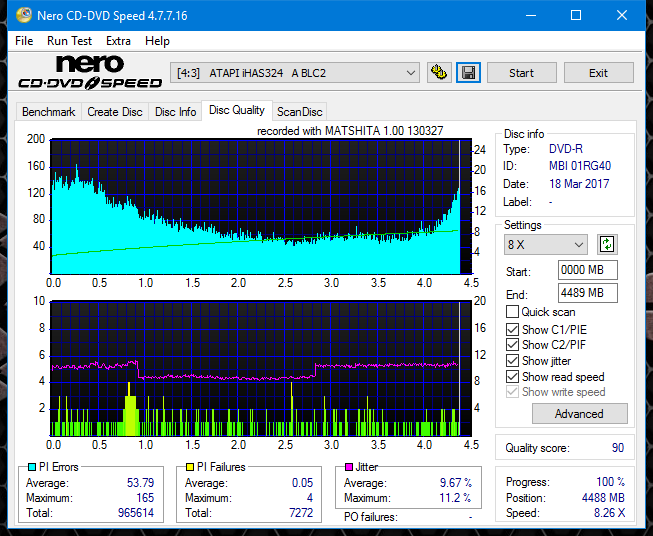Open the Extra menu
Image resolution: width=653 pixels, height=536 pixels.
tap(118, 41)
